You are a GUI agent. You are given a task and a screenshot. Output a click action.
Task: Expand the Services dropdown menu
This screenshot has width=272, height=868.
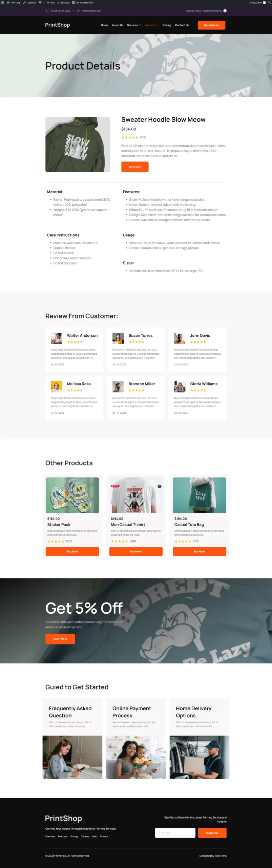click(x=134, y=25)
